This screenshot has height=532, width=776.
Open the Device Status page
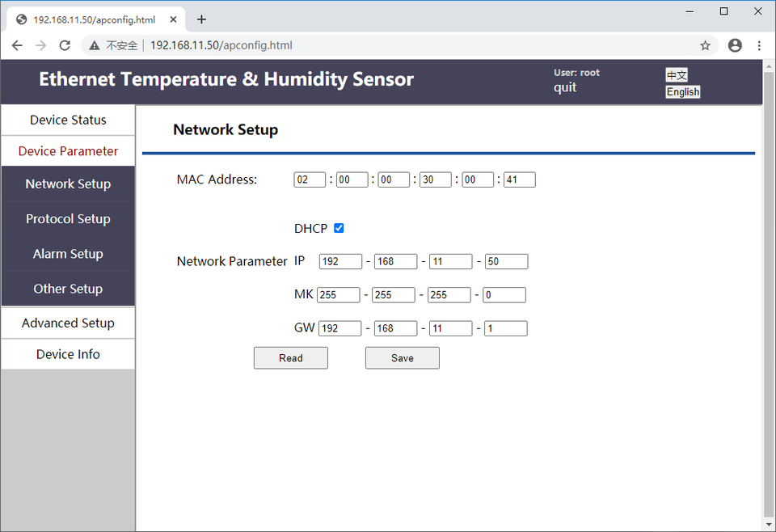pyautogui.click(x=68, y=120)
